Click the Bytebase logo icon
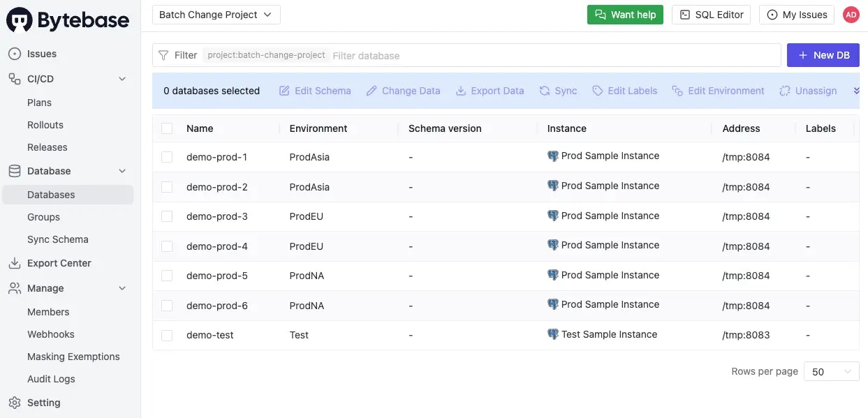 click(x=20, y=20)
